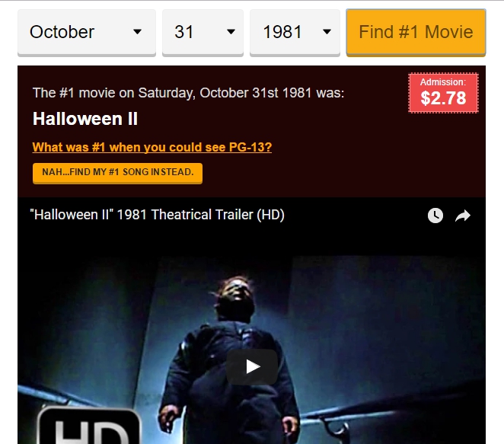Open 'What was #1 when you could see PG-13?' link
Image resolution: width=504 pixels, height=444 pixels.
[152, 147]
